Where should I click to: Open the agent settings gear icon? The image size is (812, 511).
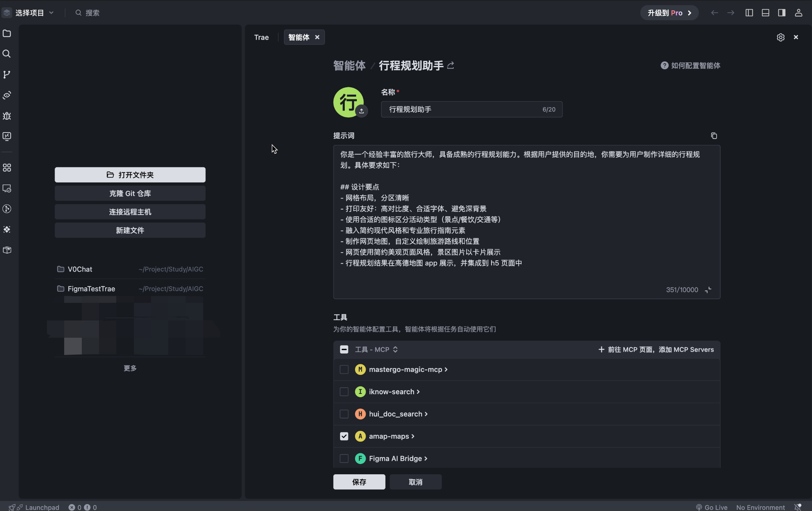click(780, 37)
